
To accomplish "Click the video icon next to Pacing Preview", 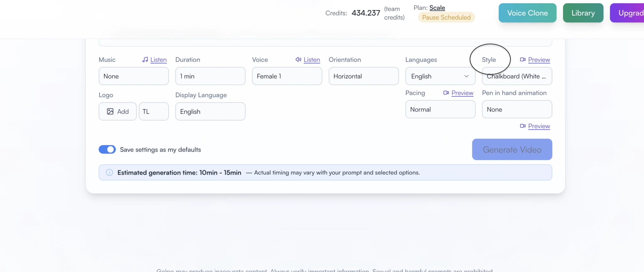I will [x=446, y=93].
